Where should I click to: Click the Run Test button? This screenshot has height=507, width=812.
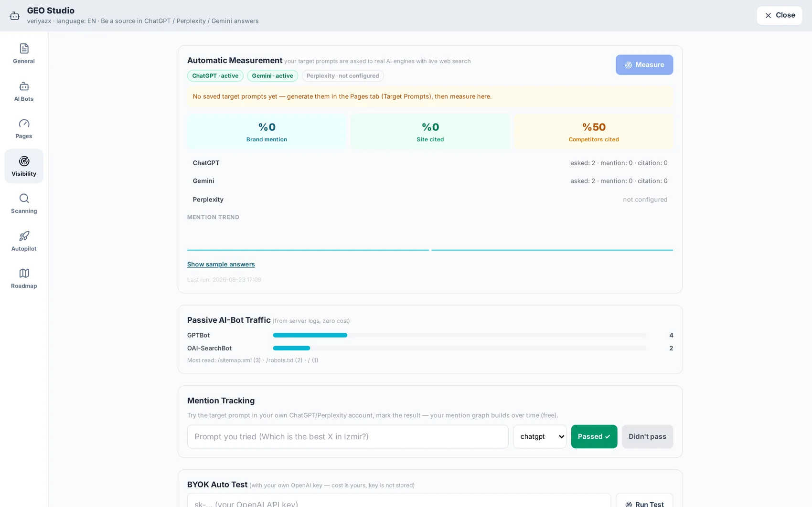click(644, 501)
